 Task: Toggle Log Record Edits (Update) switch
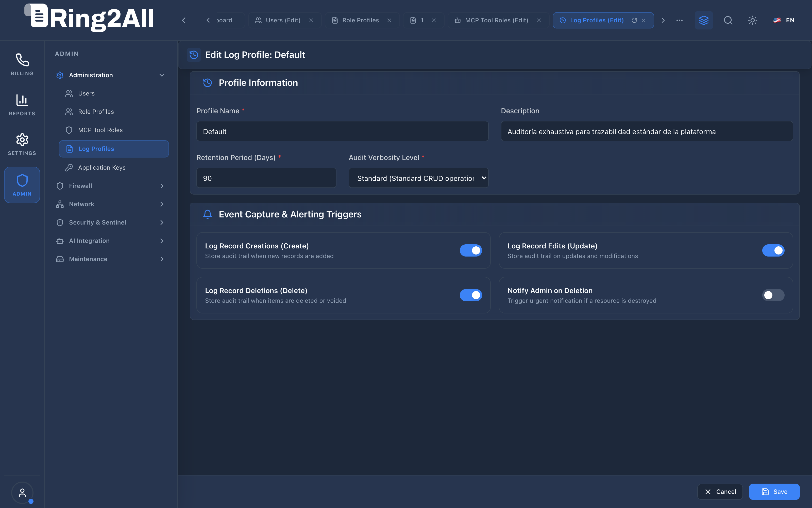click(773, 250)
